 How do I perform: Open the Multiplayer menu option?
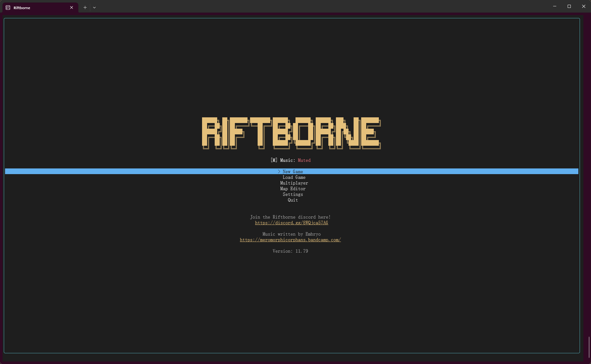coord(294,183)
